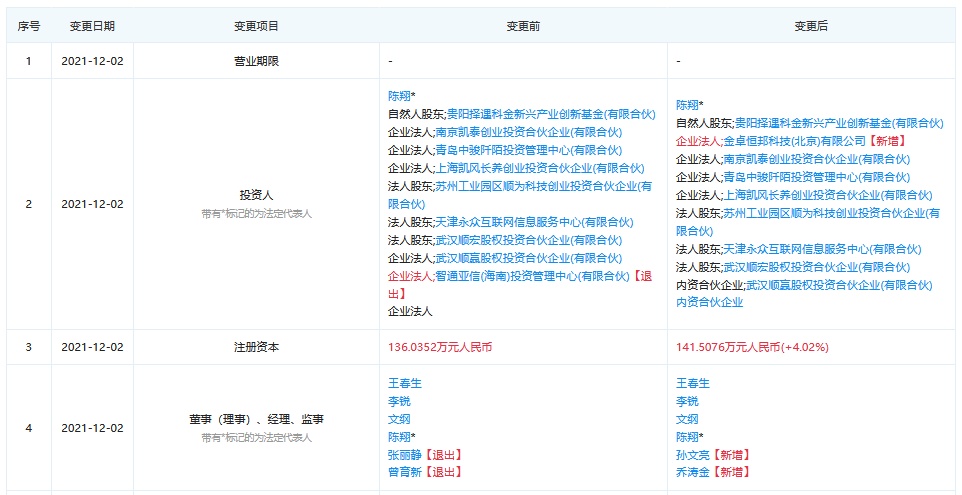
Task: Open the exited director 曾育新 link
Action: click(405, 472)
